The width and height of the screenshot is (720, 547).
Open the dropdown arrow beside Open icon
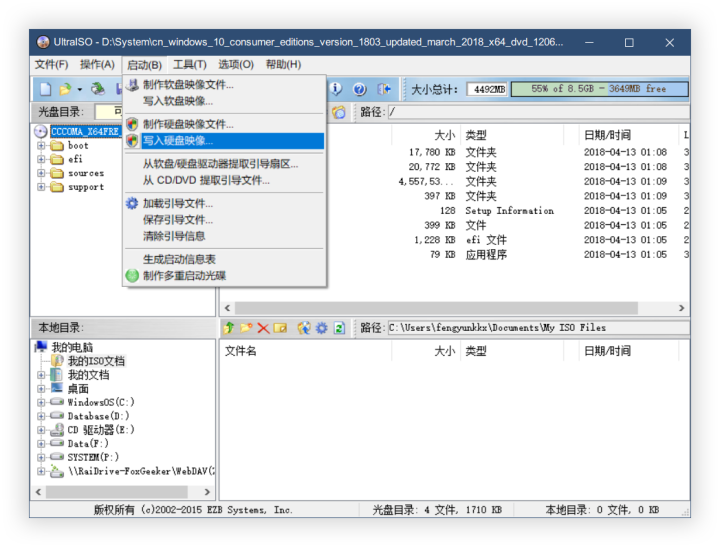click(79, 90)
